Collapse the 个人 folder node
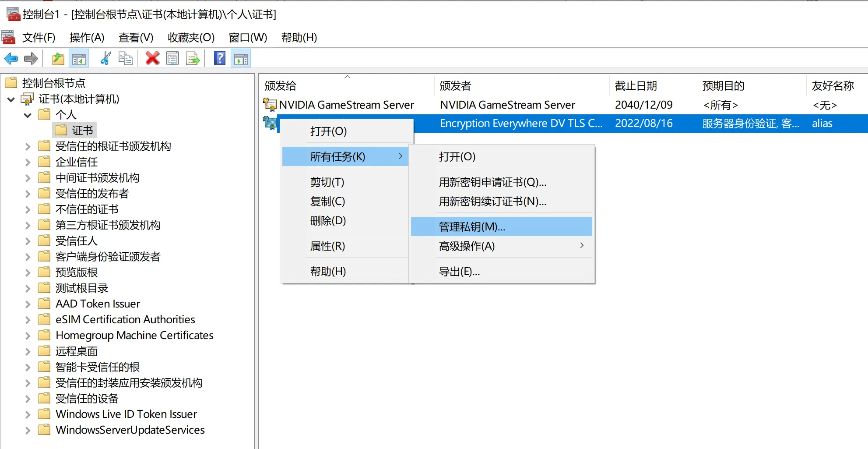The width and height of the screenshot is (868, 449). tap(28, 115)
